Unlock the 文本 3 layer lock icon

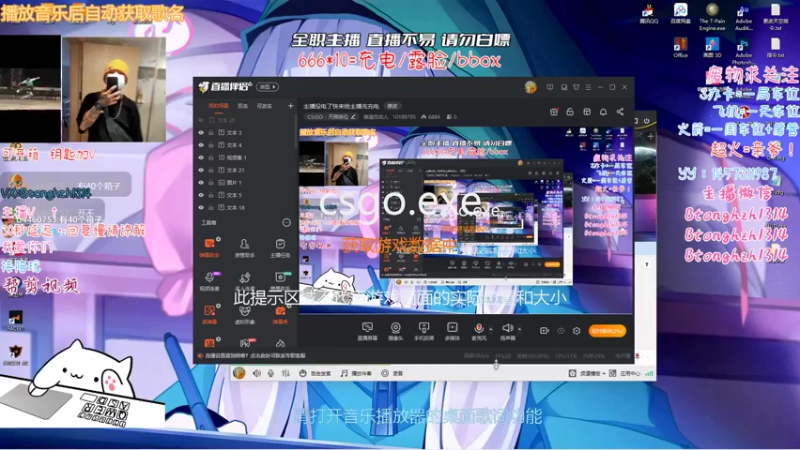pyautogui.click(x=211, y=133)
